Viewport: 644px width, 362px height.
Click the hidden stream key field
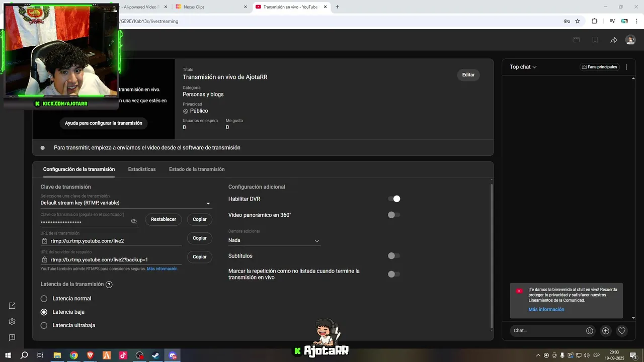90,222
